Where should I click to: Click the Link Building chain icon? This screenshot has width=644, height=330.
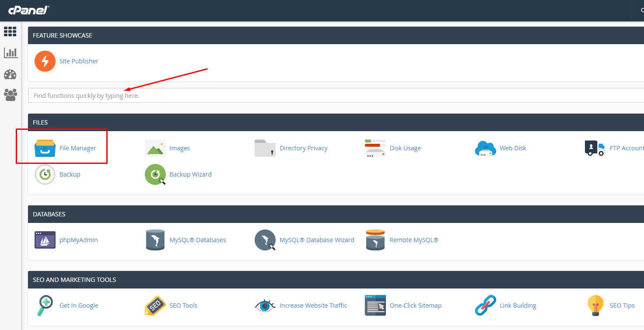click(x=486, y=306)
